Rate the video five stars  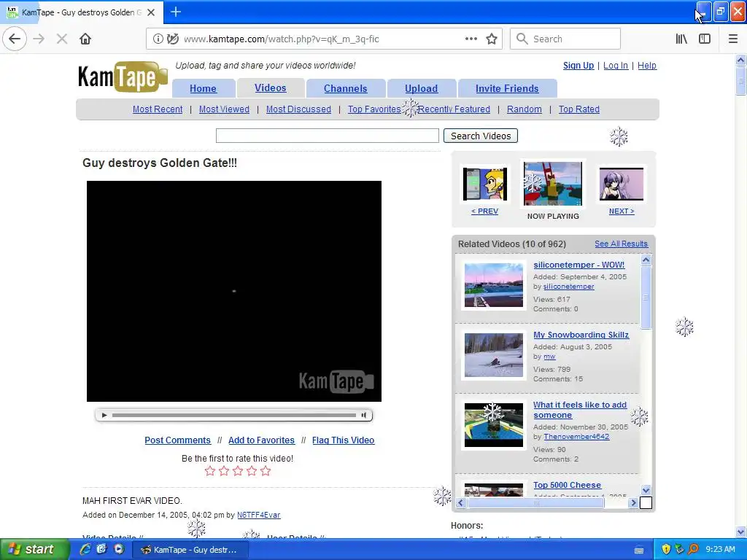266,471
